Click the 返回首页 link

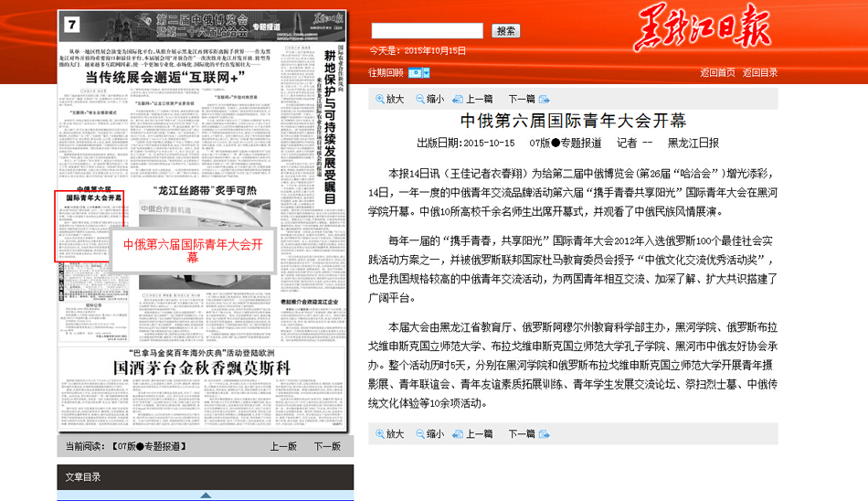pyautogui.click(x=717, y=72)
